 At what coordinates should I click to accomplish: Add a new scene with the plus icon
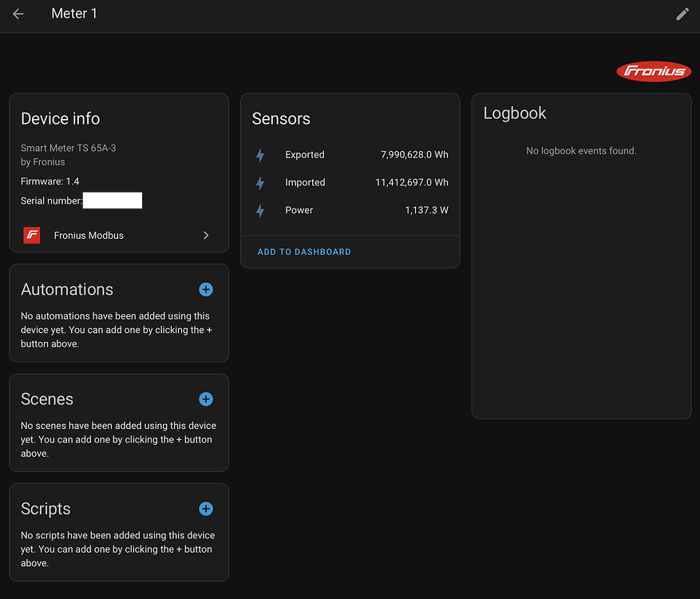pyautogui.click(x=206, y=399)
